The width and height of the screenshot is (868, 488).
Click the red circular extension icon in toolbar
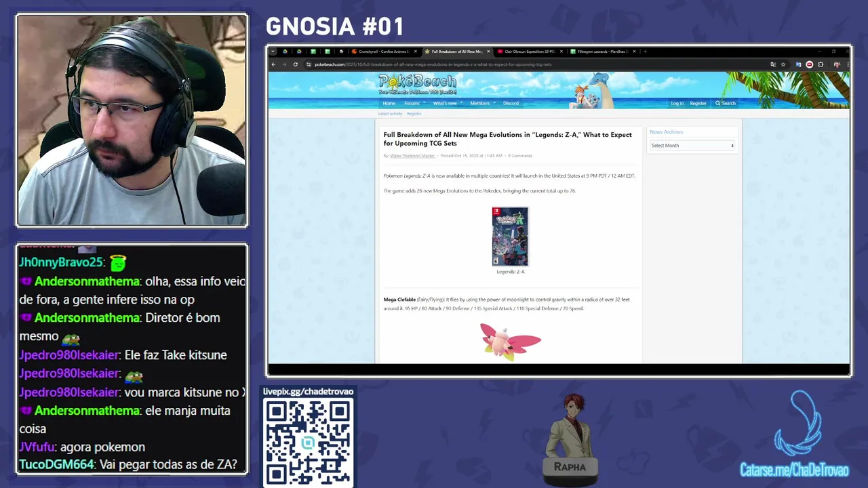tap(809, 64)
